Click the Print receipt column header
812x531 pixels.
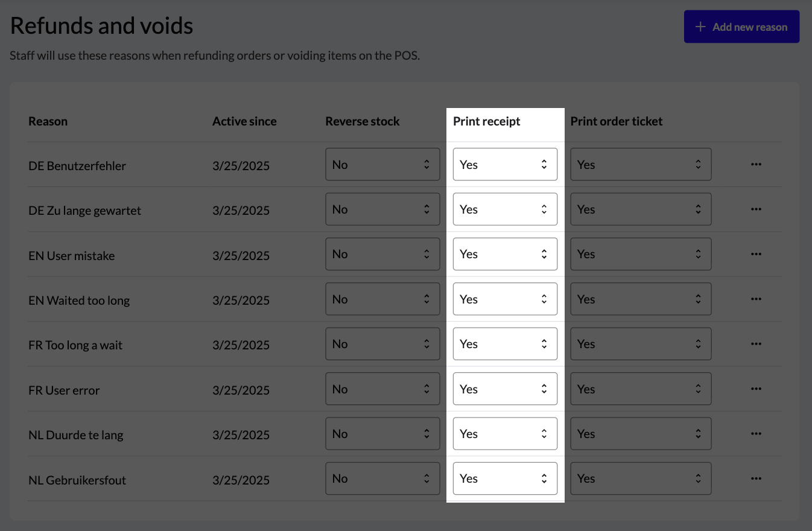coord(486,121)
